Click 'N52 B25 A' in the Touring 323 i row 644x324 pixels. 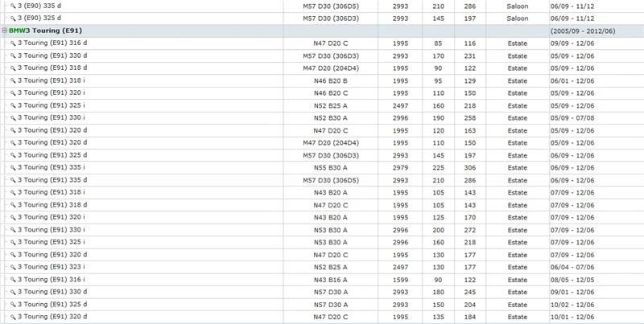331,267
